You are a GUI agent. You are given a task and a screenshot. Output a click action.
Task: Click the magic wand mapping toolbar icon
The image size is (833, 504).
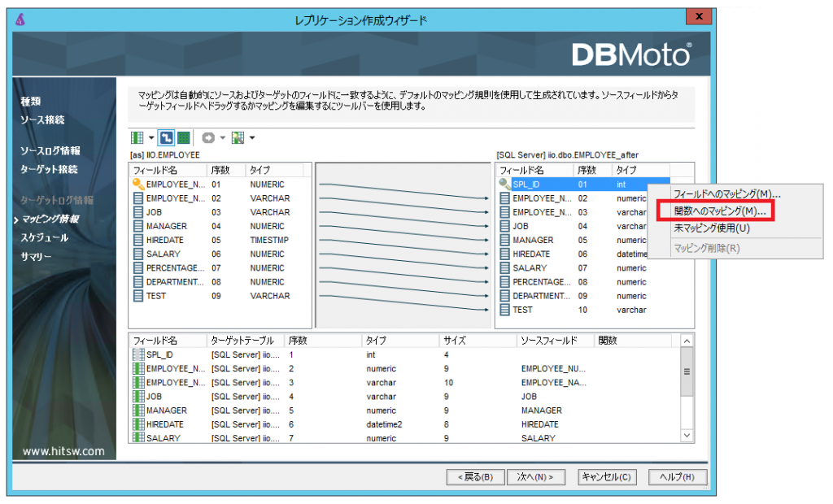(x=238, y=137)
